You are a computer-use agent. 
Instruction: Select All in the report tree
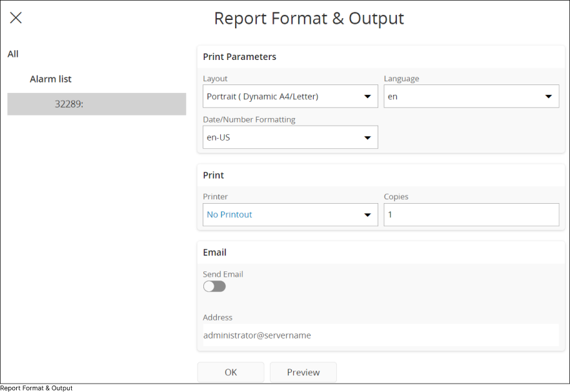(x=13, y=54)
